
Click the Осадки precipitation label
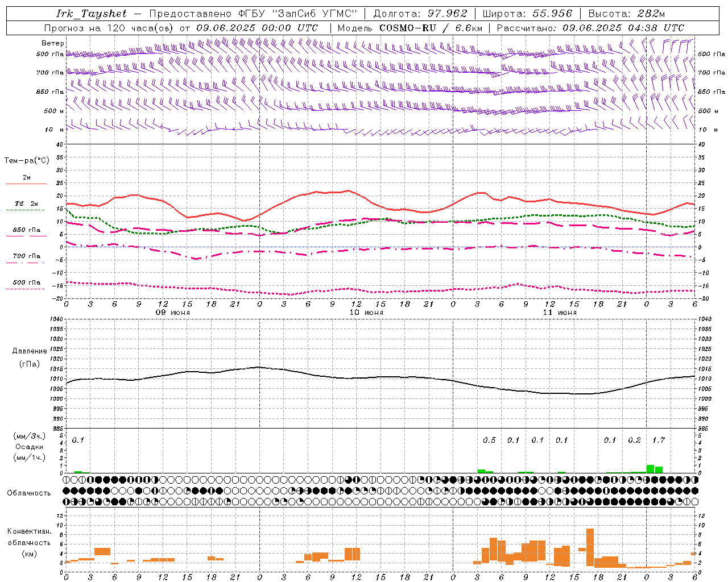click(x=29, y=447)
